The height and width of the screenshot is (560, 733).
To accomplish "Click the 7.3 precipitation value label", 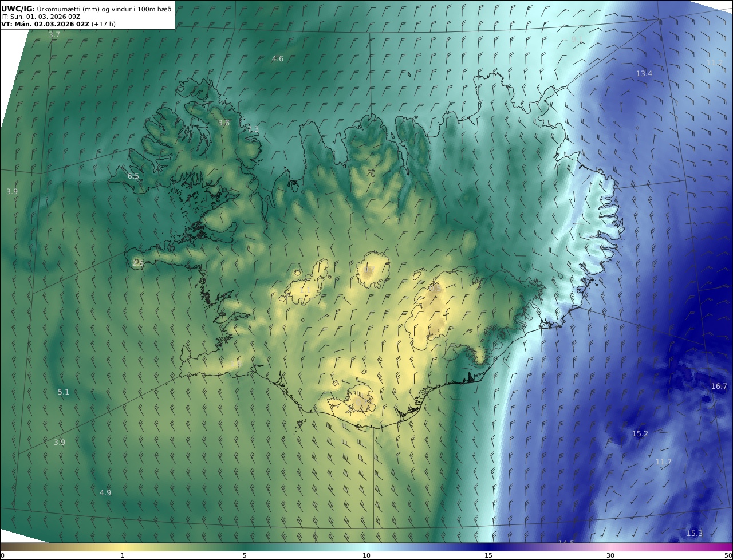I will (x=253, y=129).
